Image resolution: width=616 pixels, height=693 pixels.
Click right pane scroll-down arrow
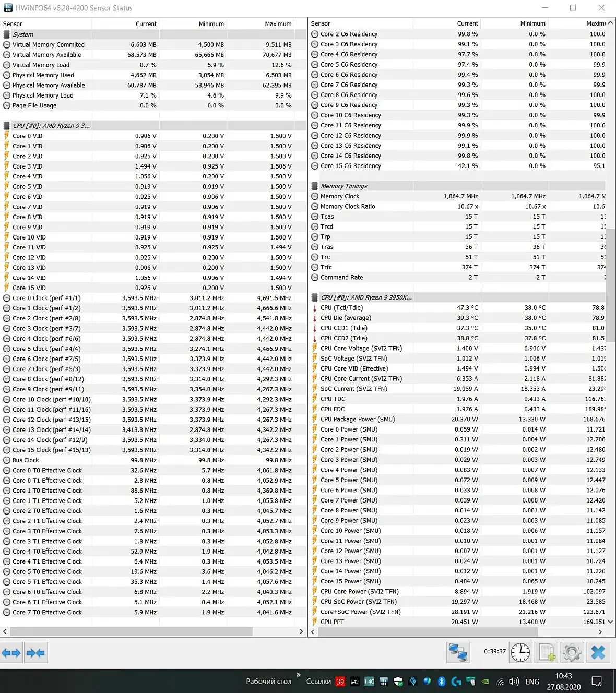[610, 622]
